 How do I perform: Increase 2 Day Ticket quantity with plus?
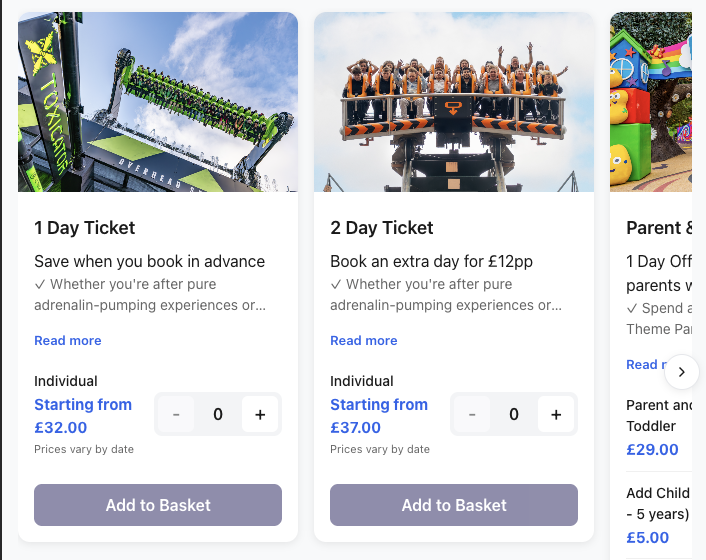pyautogui.click(x=556, y=414)
